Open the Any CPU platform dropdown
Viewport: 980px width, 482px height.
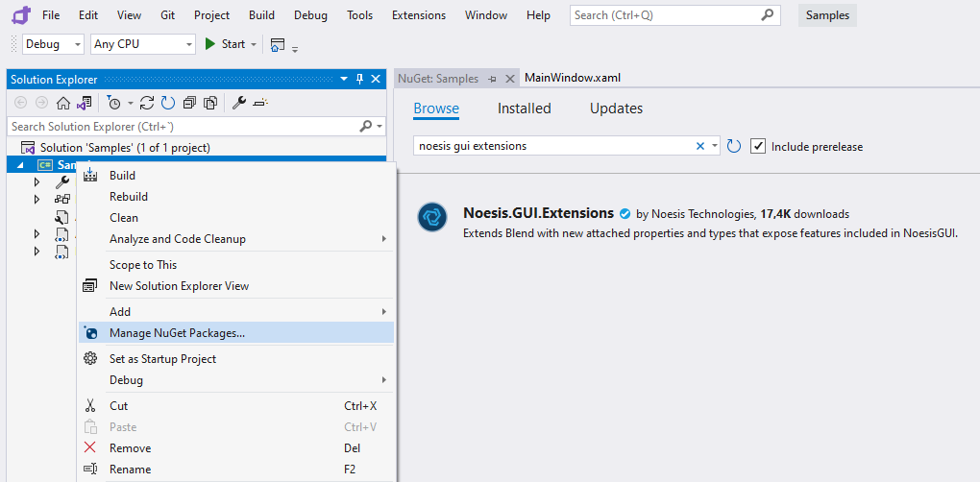tap(189, 44)
